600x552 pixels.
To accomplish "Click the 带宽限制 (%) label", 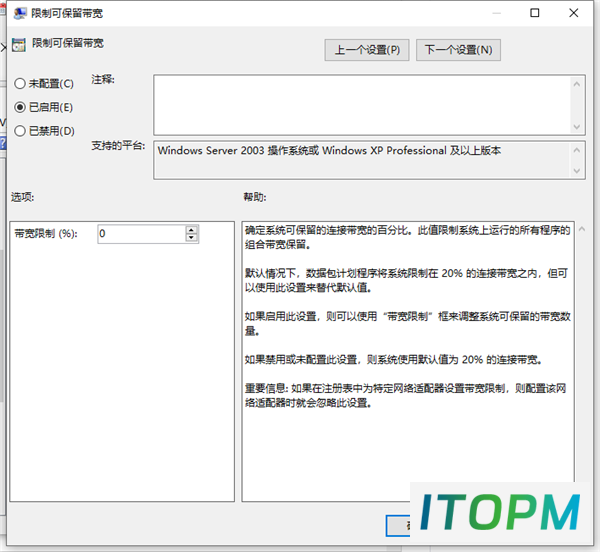I will click(x=46, y=233).
